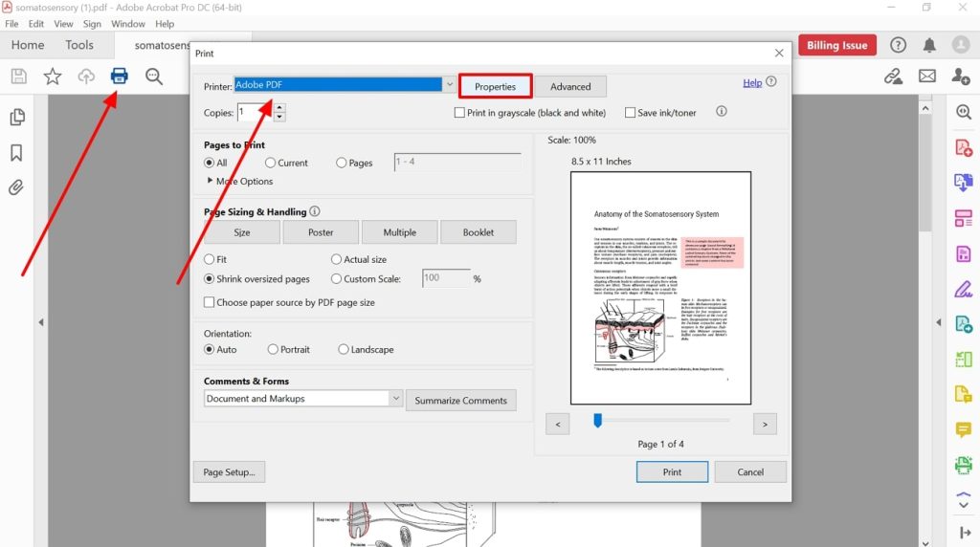The height and width of the screenshot is (547, 980).
Task: Collapse the right tools pane arrow
Action: tap(938, 322)
